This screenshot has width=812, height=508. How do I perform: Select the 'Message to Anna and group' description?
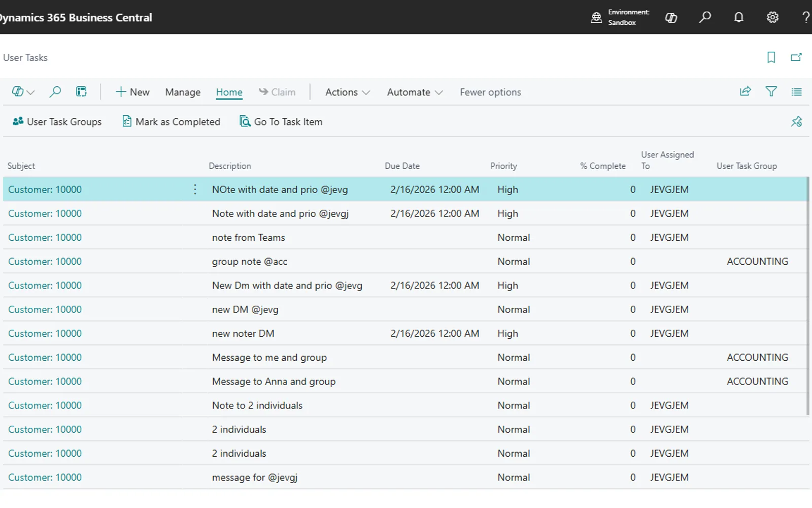tap(274, 382)
